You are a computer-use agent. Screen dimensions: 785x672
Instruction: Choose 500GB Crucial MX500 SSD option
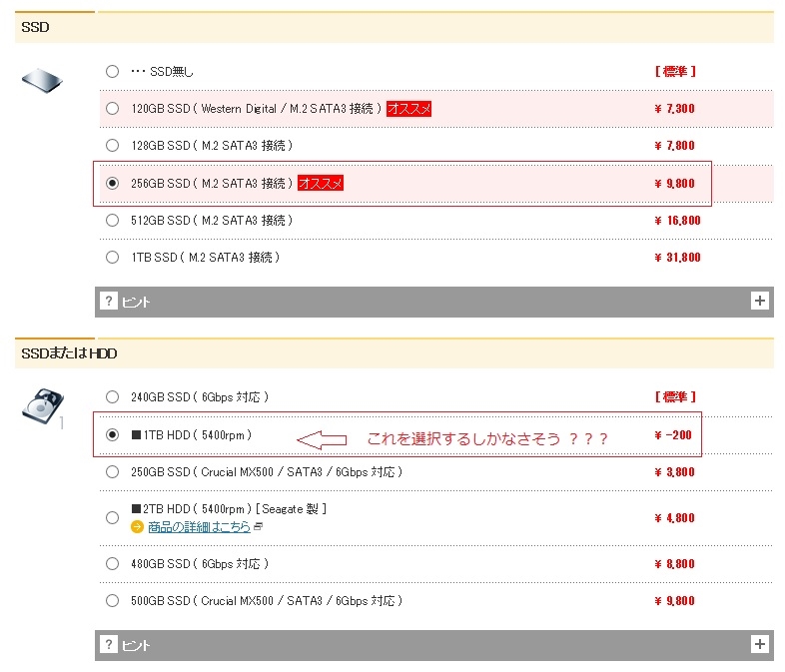(112, 601)
